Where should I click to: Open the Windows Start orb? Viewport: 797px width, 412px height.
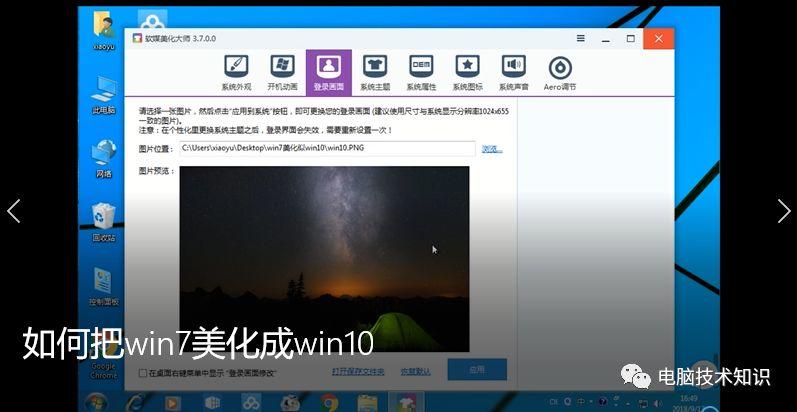(96, 402)
